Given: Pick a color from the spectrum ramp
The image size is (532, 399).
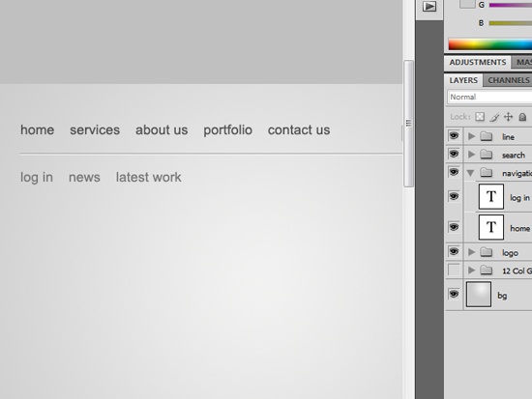Looking at the screenshot, I should click(490, 44).
